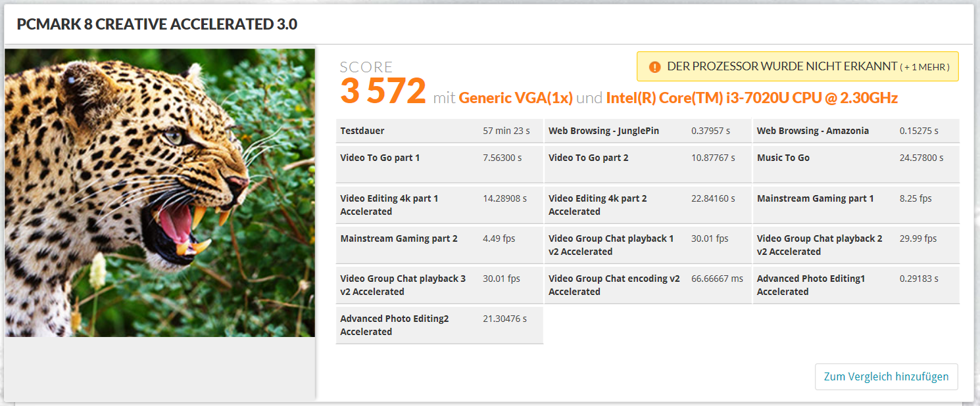Click the PCMARK 8 CREATIVE ACCELERATED 3.0 heading
Viewport: 980px width, 406px height.
(157, 25)
